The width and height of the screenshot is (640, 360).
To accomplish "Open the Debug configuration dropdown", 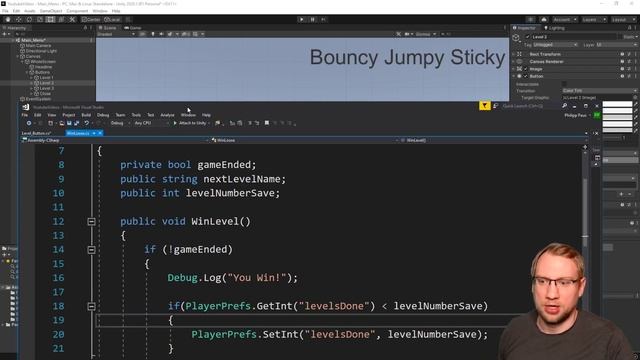I will coord(120,123).
